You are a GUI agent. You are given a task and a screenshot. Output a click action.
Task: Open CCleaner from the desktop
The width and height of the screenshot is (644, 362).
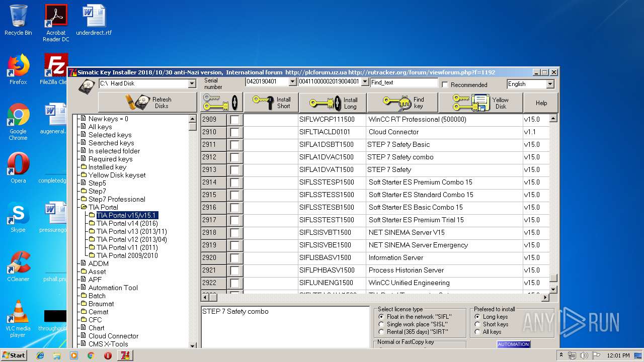tap(18, 267)
